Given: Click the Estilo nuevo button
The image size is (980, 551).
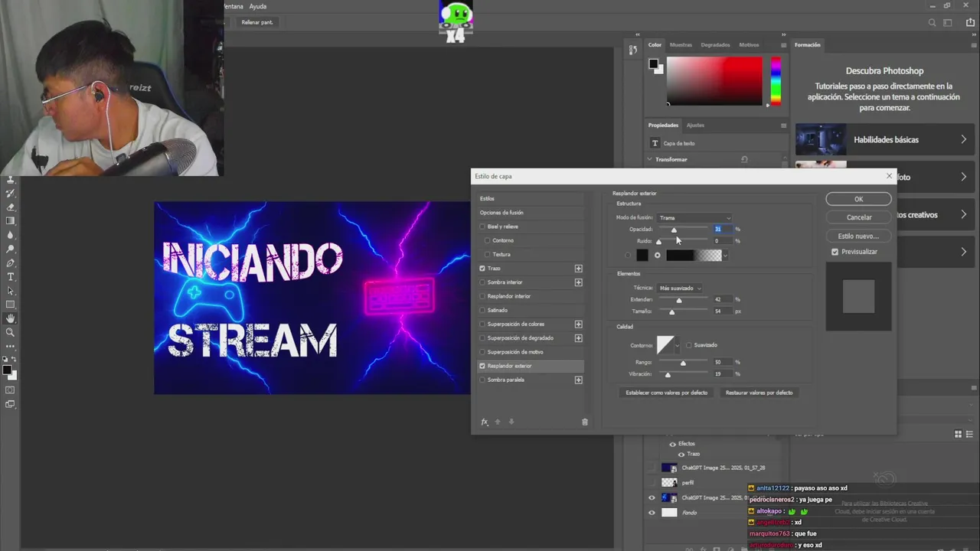Looking at the screenshot, I should point(858,236).
